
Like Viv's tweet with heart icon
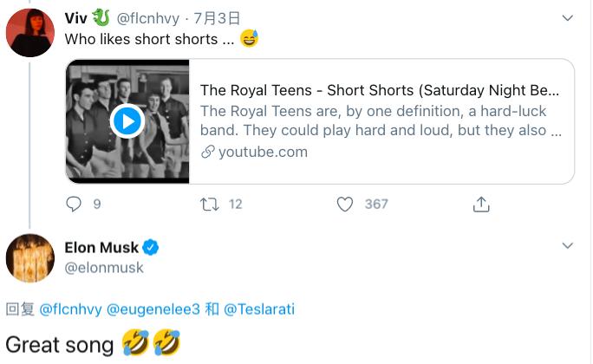click(345, 204)
